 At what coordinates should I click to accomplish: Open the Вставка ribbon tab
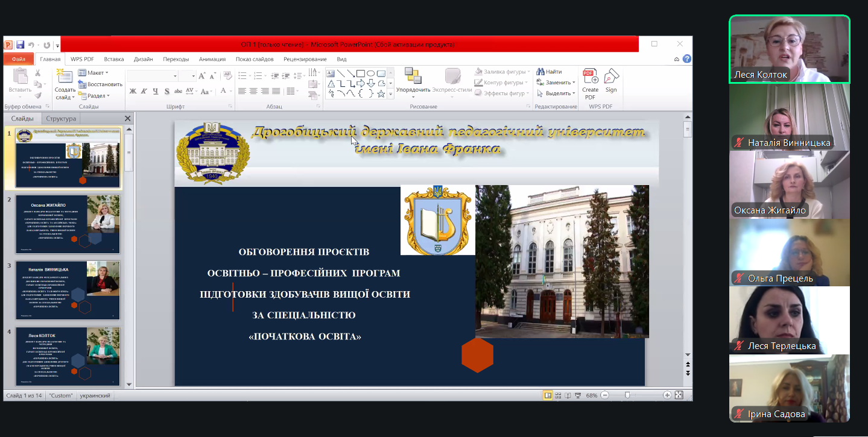pos(113,59)
